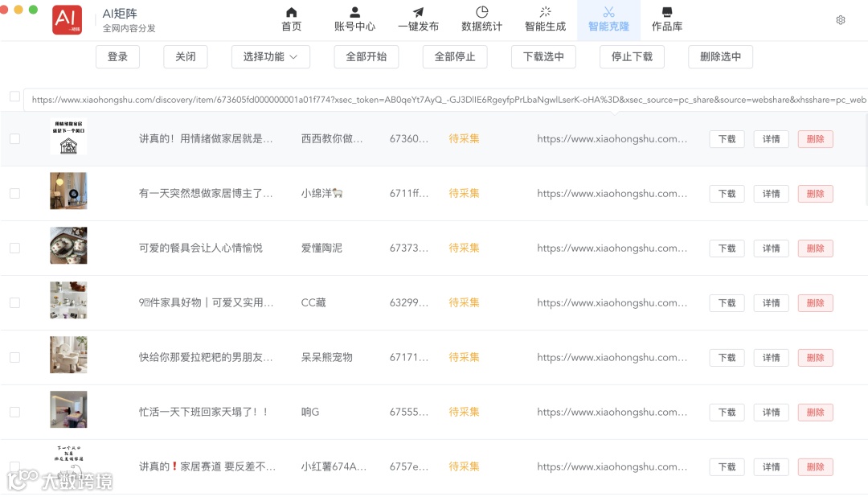This screenshot has height=497, width=868.
Task: Download the 响G row item
Action: coord(727,413)
